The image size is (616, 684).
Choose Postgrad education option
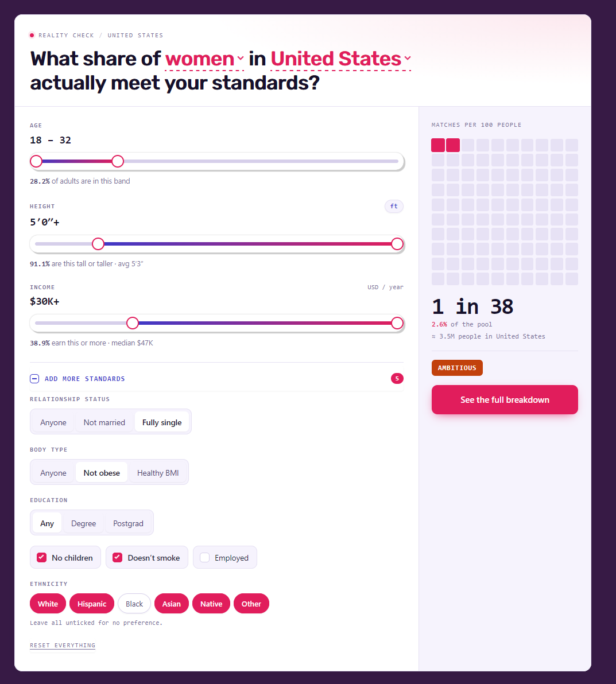pos(128,523)
